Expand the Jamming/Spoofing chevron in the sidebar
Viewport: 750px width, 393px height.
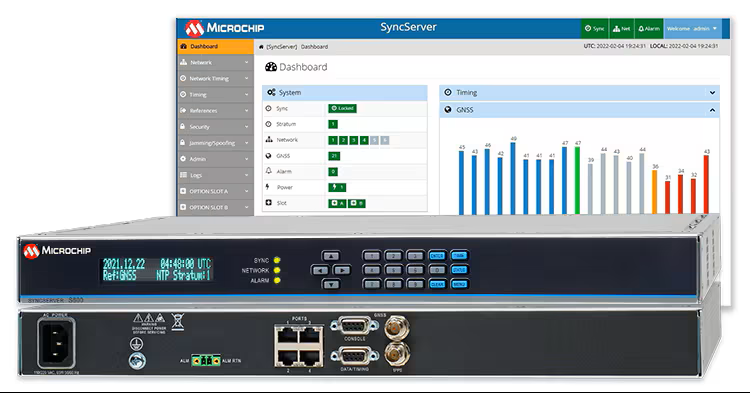[x=246, y=142]
